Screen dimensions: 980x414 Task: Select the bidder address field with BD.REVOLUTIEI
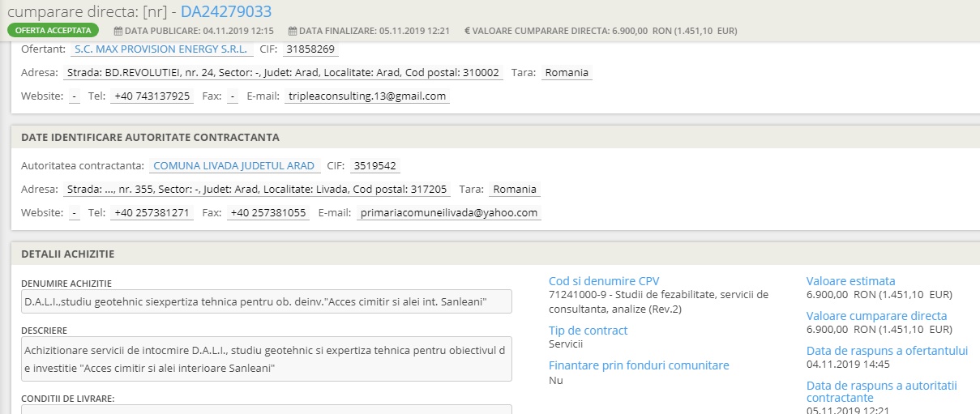click(x=283, y=73)
